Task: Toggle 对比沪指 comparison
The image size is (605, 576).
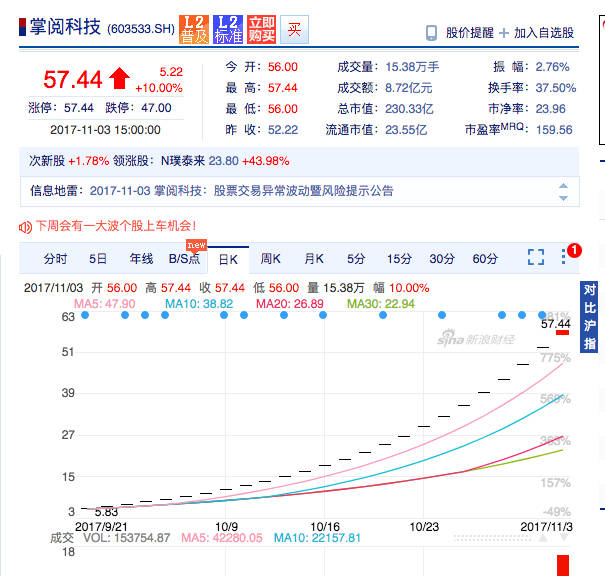Action: coord(589,317)
